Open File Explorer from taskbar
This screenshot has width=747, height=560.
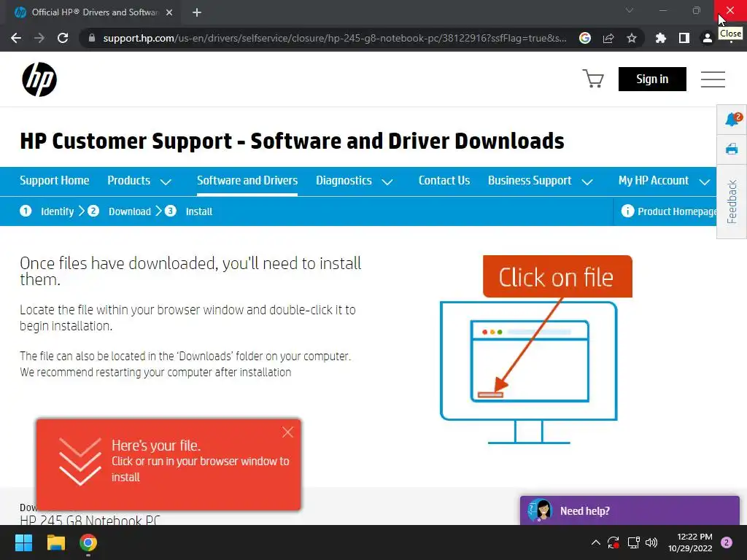pos(55,542)
